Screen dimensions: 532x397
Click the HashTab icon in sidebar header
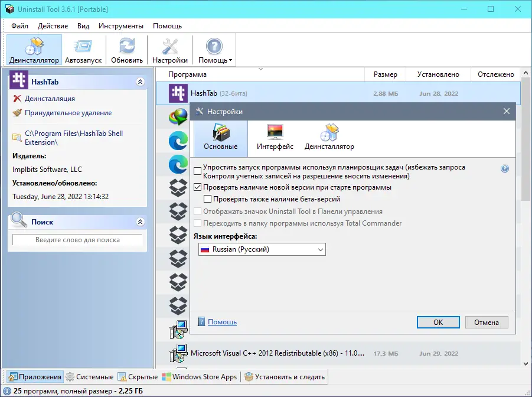point(19,80)
